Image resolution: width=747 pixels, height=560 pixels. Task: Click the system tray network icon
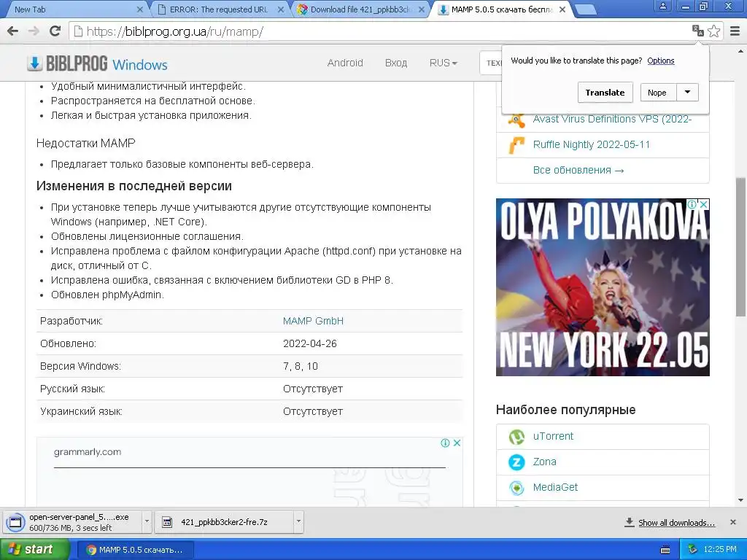(693, 550)
